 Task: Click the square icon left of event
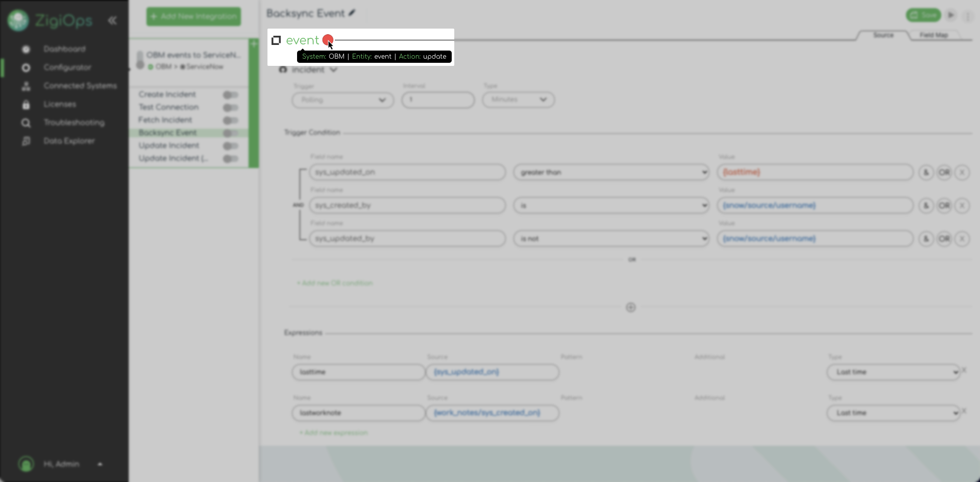[276, 40]
